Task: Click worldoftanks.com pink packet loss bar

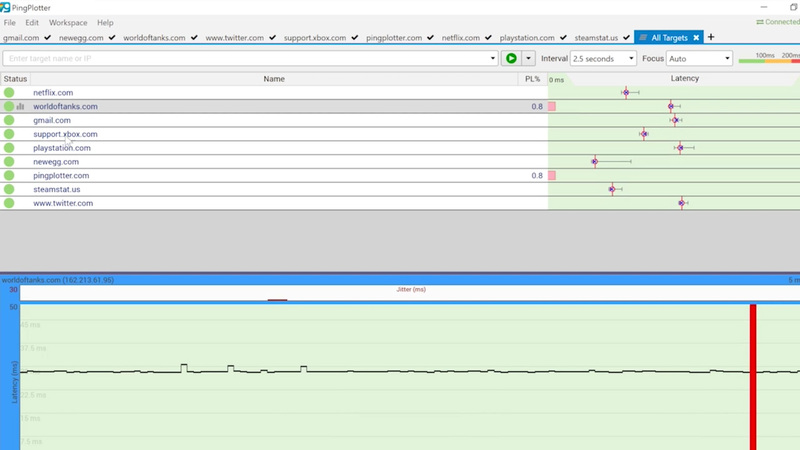Action: 552,106
